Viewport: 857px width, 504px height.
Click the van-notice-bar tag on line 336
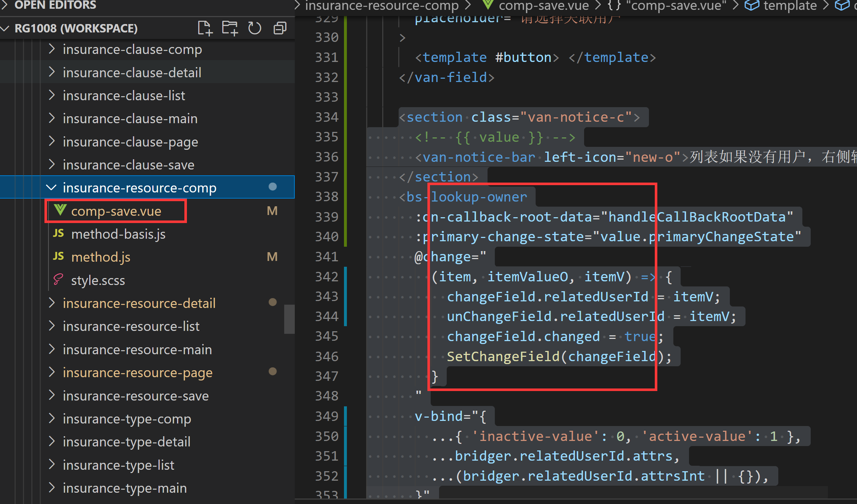click(479, 157)
